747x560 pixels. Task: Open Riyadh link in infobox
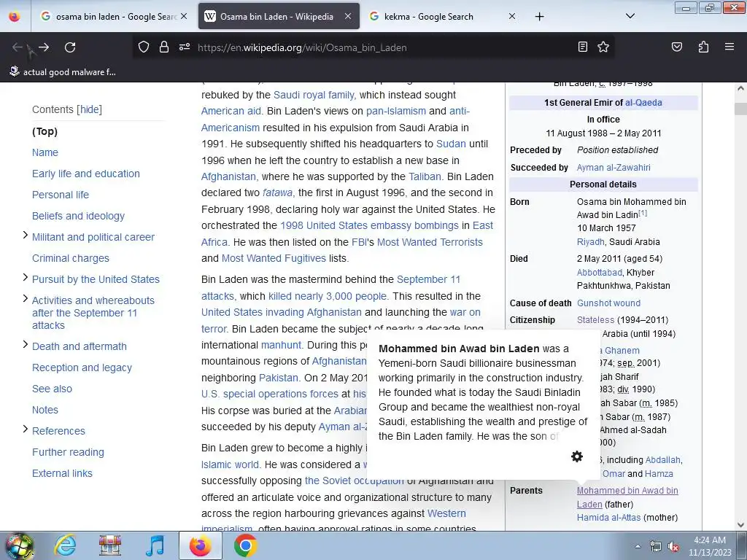pos(591,242)
